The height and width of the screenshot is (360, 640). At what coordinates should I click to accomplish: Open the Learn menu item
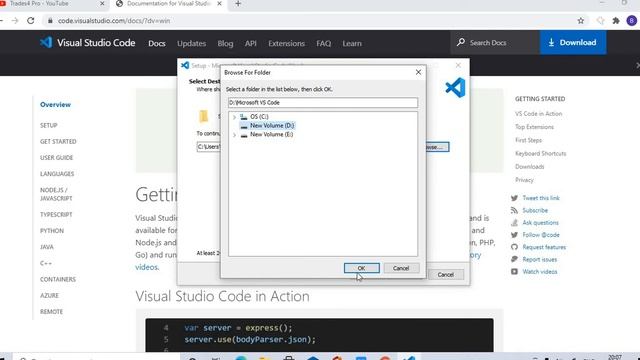click(352, 43)
